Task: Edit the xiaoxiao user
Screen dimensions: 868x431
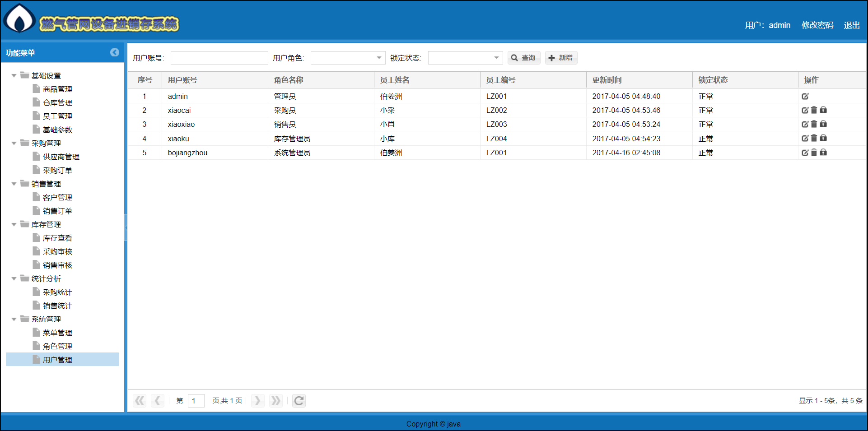Action: point(805,124)
